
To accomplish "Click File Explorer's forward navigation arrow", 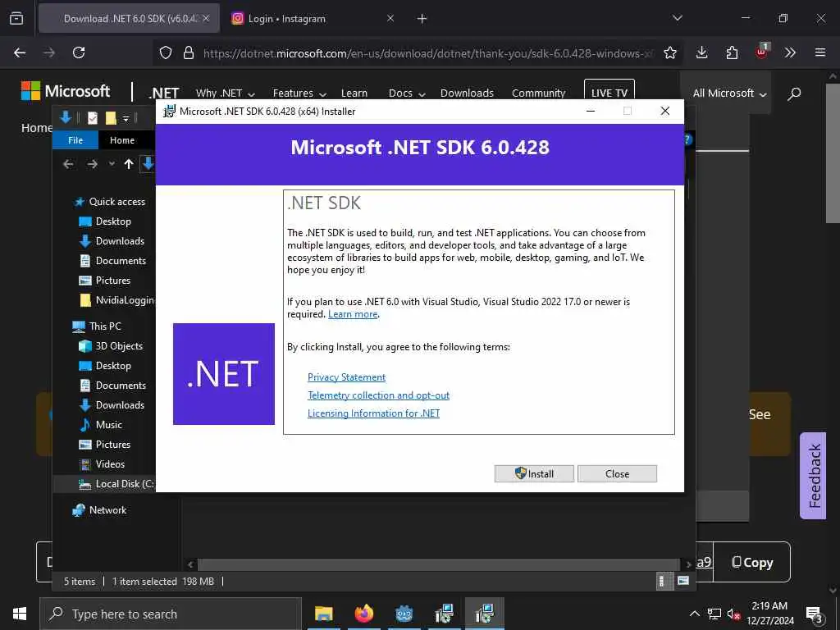I will tap(93, 164).
